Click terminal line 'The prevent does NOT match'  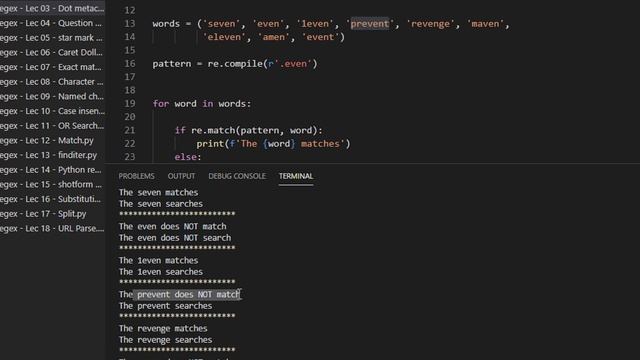pos(180,294)
